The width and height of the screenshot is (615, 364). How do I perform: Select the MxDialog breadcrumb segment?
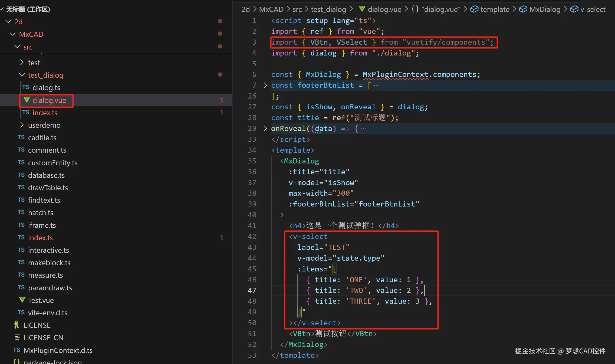coord(545,9)
